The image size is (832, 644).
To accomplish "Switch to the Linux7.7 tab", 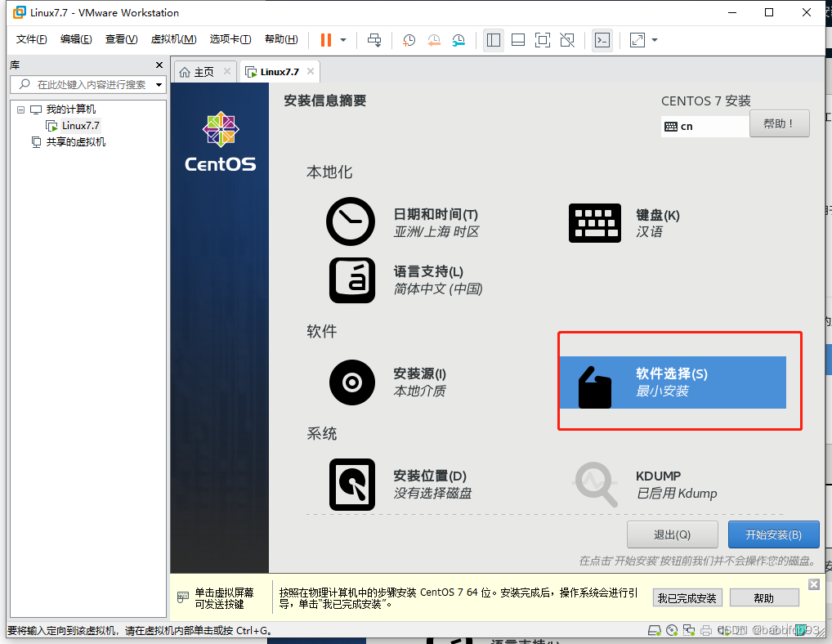I will point(279,72).
